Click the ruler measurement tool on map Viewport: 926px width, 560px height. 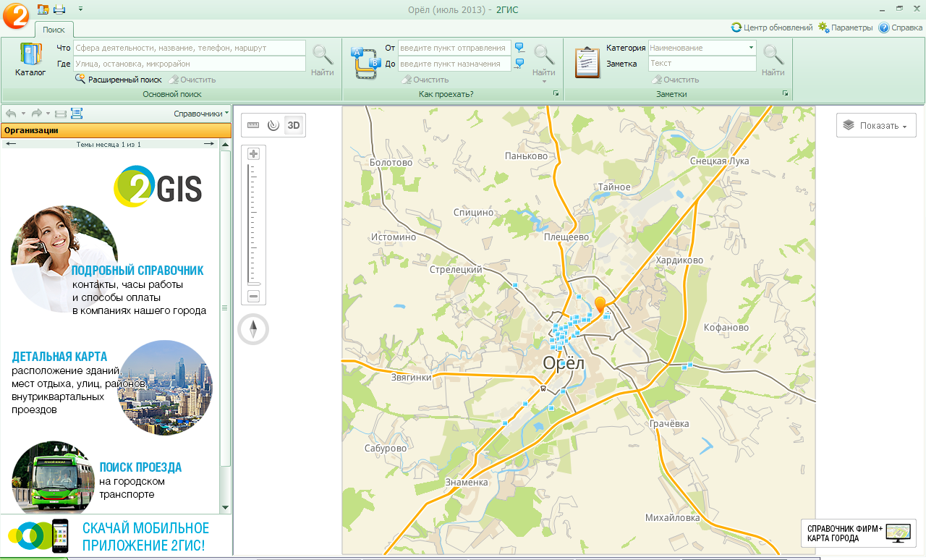coord(252,125)
